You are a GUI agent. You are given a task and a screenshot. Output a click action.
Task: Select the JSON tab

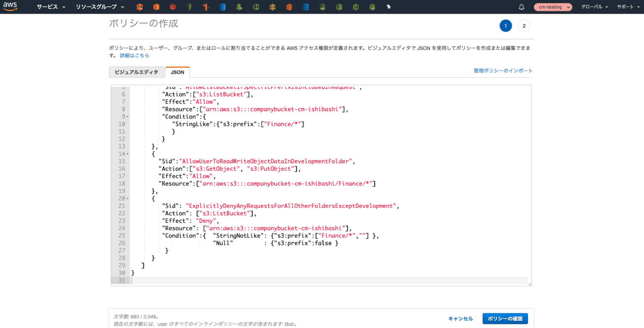click(177, 72)
